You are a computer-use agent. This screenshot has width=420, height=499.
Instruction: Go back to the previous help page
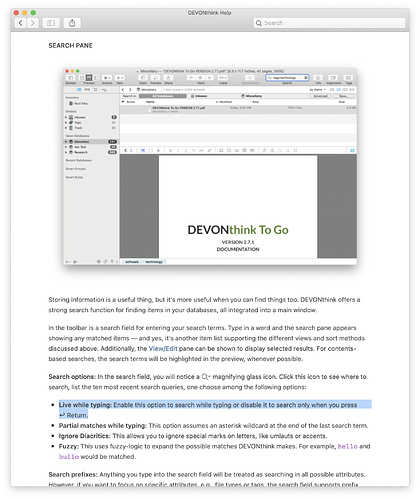21,23
